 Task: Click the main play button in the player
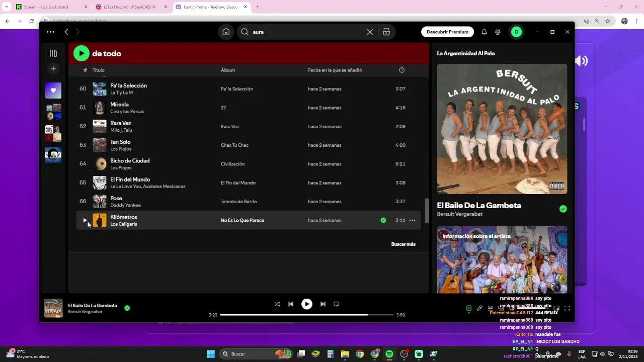(x=307, y=304)
